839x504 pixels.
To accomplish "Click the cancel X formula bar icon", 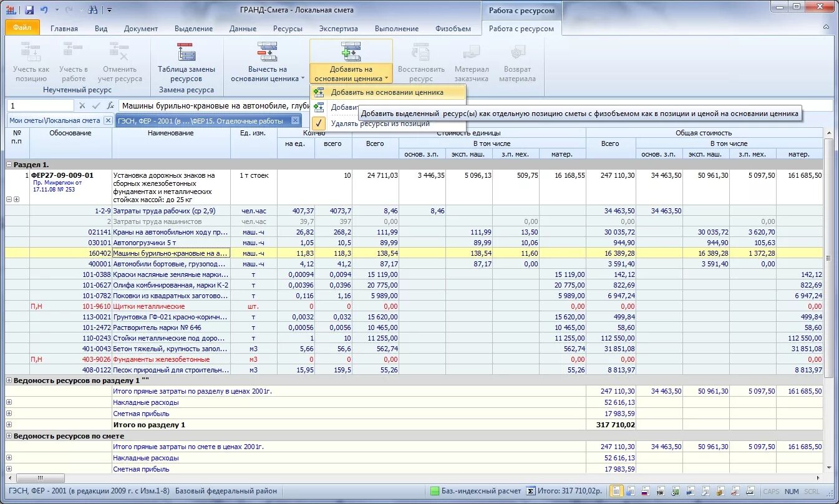I will click(x=82, y=106).
